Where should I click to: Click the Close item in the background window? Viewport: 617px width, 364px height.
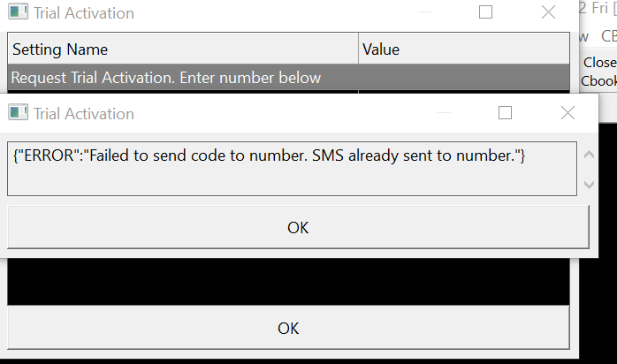click(x=599, y=63)
